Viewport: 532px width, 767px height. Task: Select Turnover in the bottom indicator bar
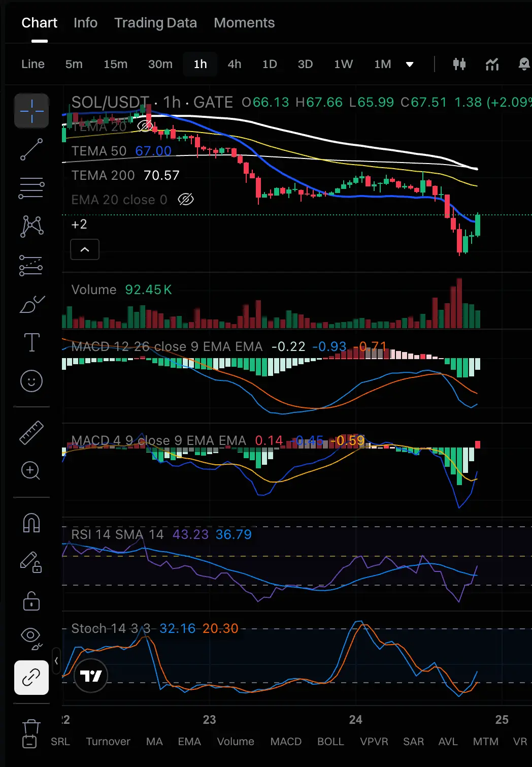tap(108, 742)
